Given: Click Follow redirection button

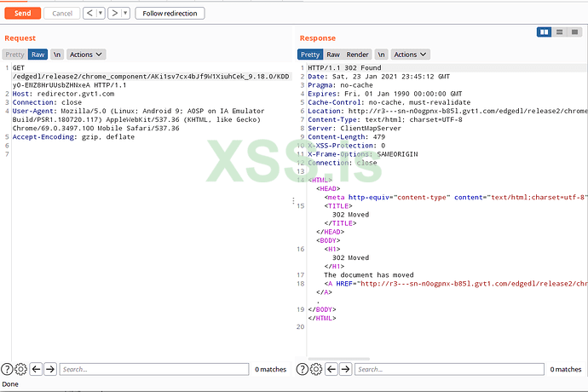Looking at the screenshot, I should pos(170,13).
